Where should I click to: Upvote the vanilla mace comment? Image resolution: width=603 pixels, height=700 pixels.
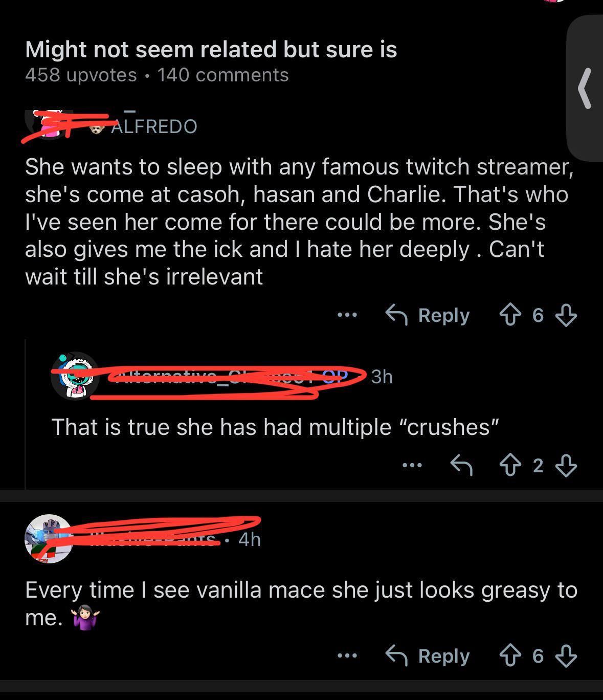pyautogui.click(x=509, y=656)
